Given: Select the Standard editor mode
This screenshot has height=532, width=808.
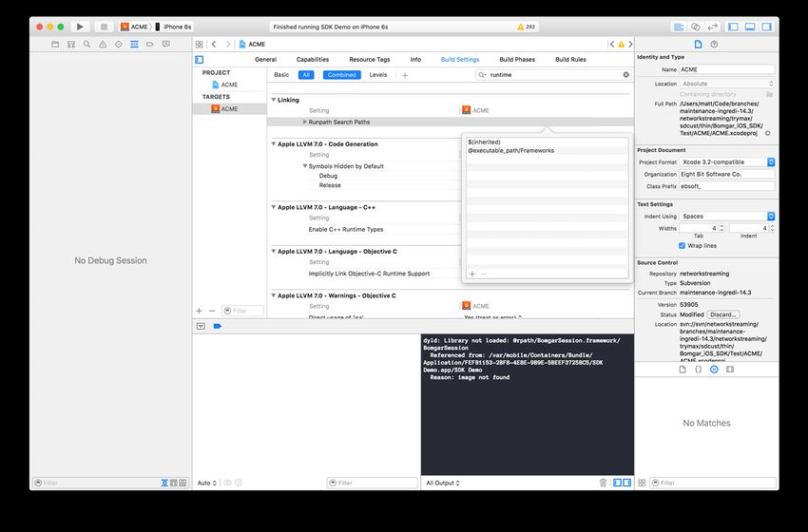Looking at the screenshot, I should [x=679, y=27].
